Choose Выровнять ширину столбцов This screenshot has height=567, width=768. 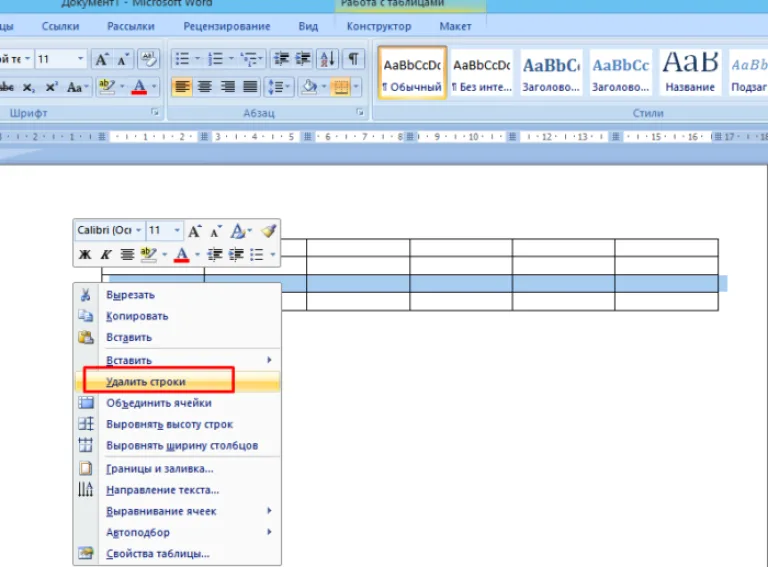click(x=177, y=446)
